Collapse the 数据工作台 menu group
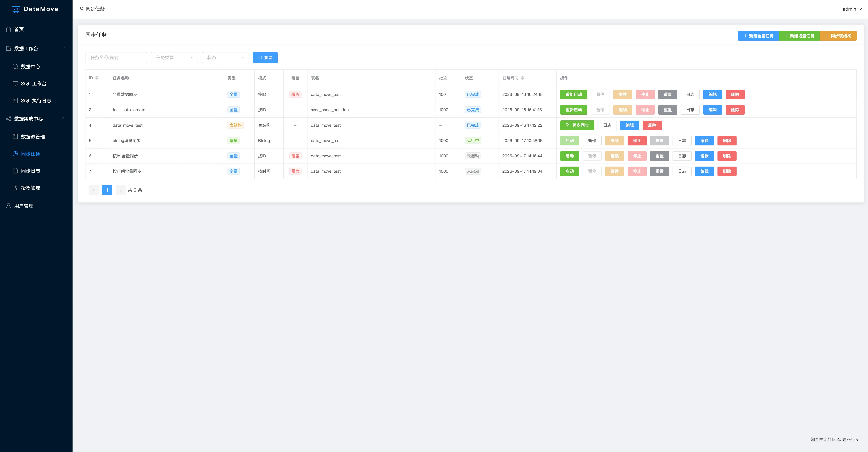This screenshot has width=868, height=452. coord(64,48)
